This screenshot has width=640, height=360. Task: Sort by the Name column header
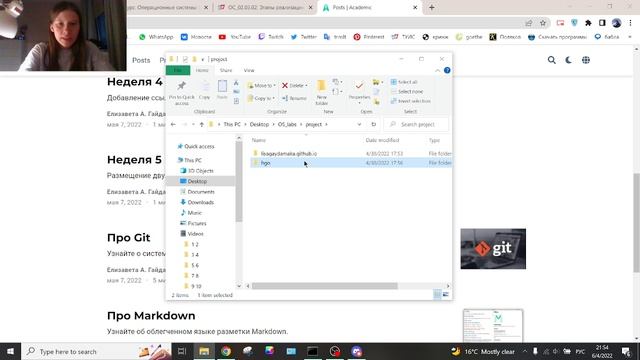point(259,140)
